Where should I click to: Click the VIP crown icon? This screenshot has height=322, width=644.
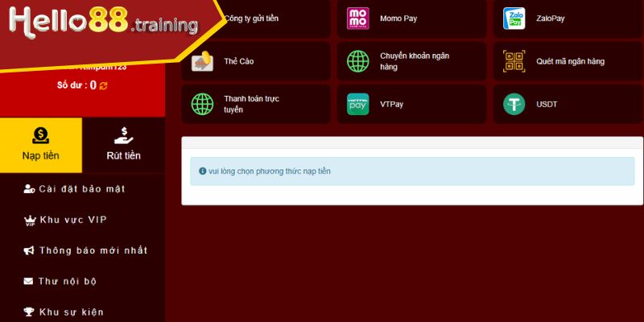[30, 221]
